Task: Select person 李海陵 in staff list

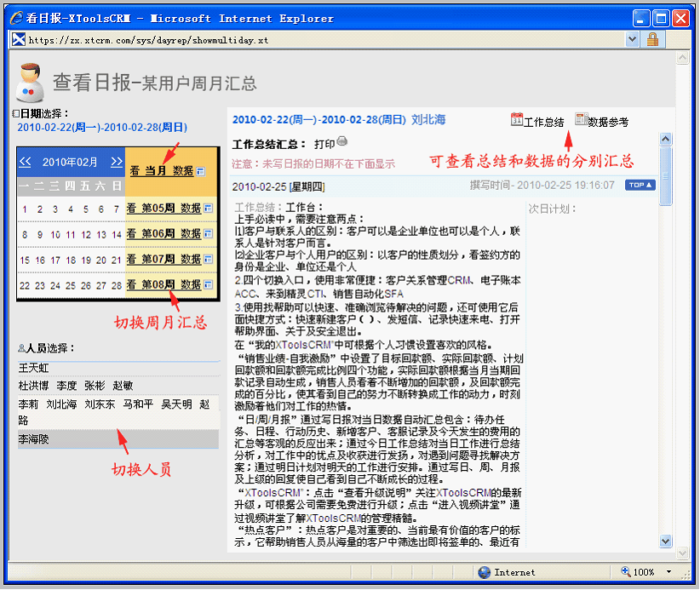Action: pos(35,438)
